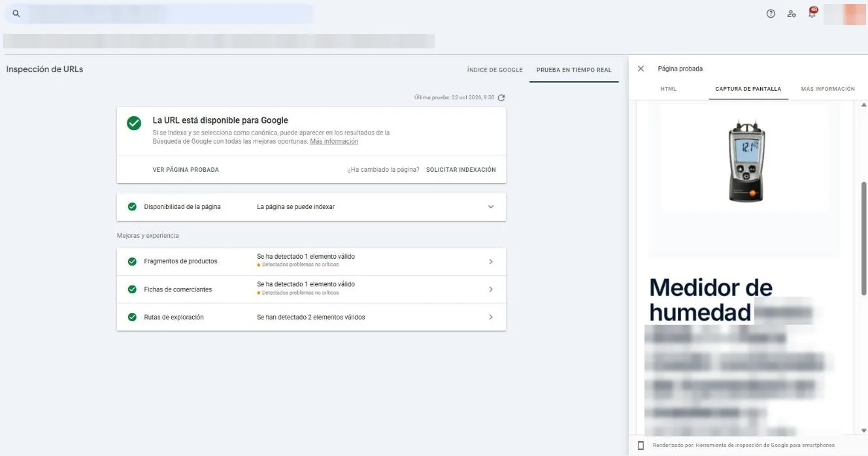This screenshot has width=868, height=456.
Task: Click the smartphone icon in the footer
Action: pyautogui.click(x=641, y=446)
